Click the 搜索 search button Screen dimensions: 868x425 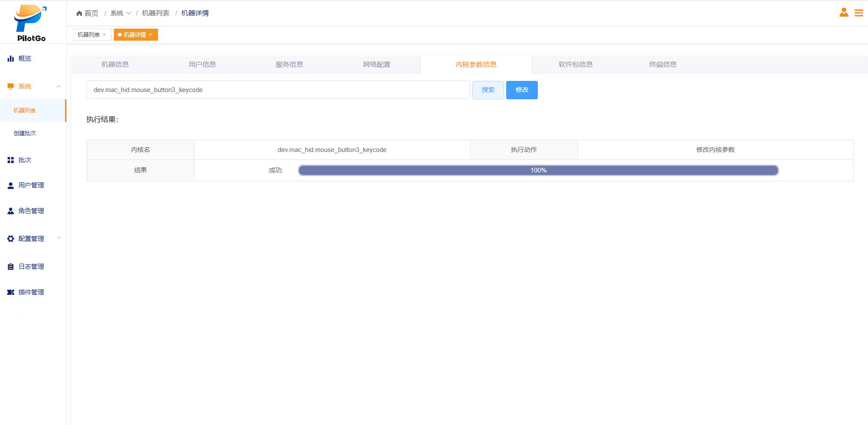click(488, 90)
